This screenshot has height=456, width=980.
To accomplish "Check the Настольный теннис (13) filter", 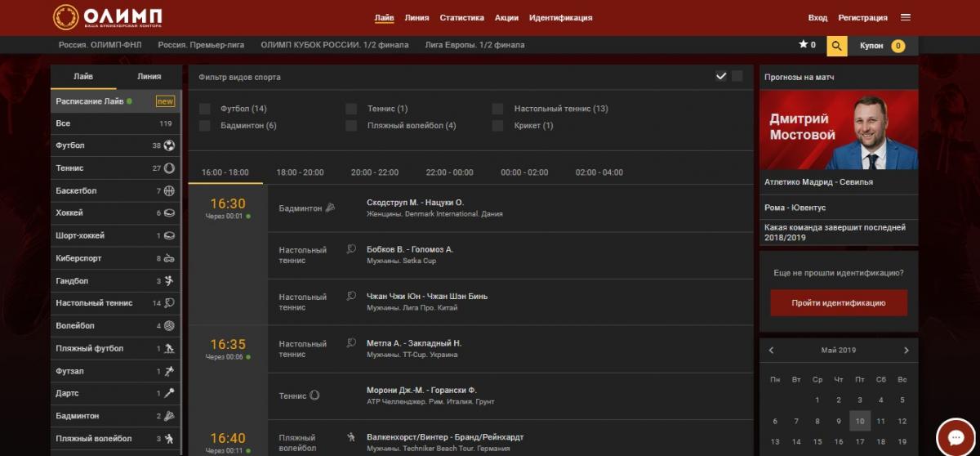I will [497, 109].
